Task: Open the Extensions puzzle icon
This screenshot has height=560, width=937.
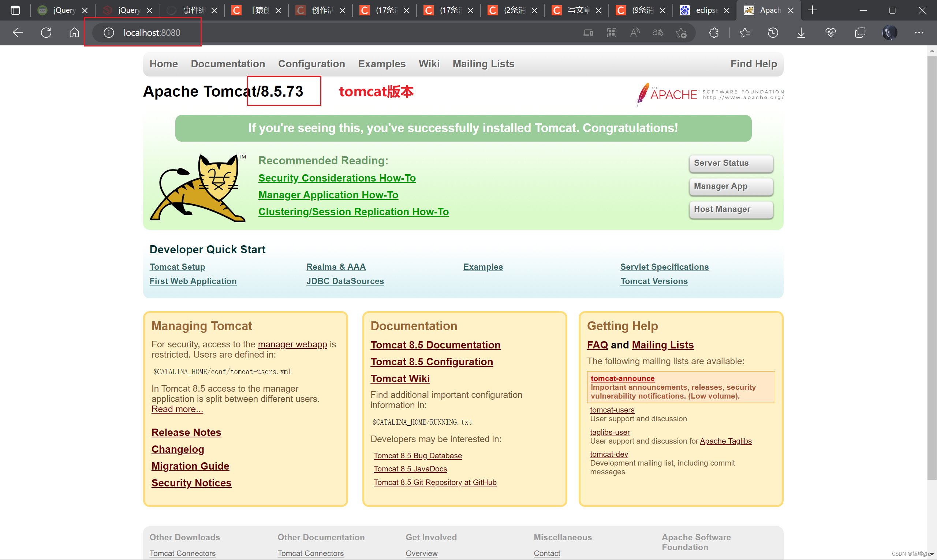Action: tap(714, 33)
